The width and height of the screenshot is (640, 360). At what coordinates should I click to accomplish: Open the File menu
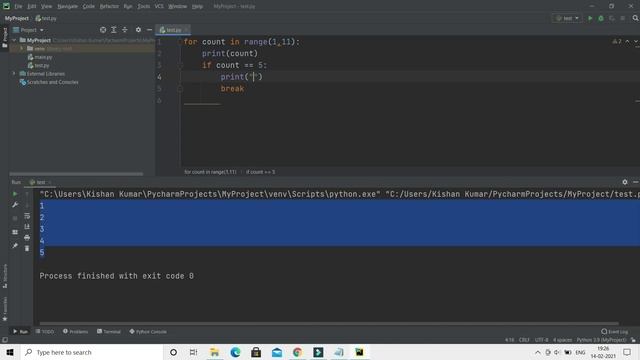tap(19, 6)
